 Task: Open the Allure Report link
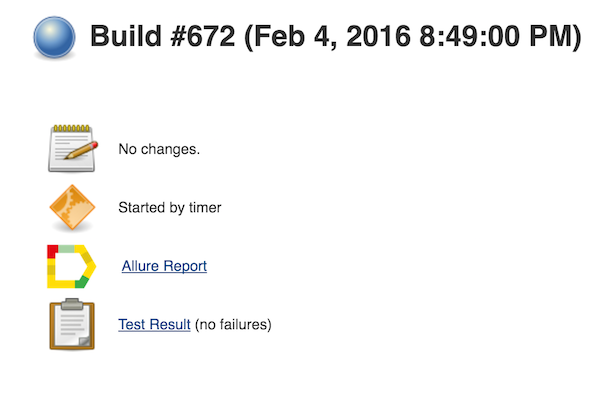click(164, 266)
